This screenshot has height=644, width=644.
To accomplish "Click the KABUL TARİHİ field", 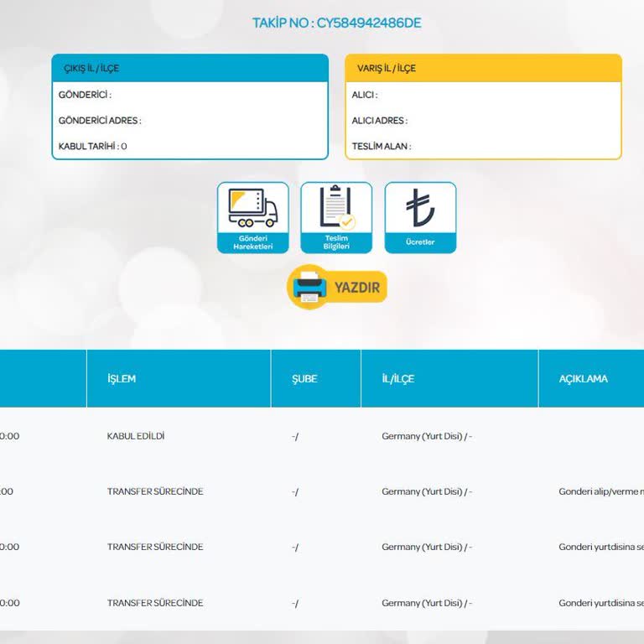I will [92, 147].
